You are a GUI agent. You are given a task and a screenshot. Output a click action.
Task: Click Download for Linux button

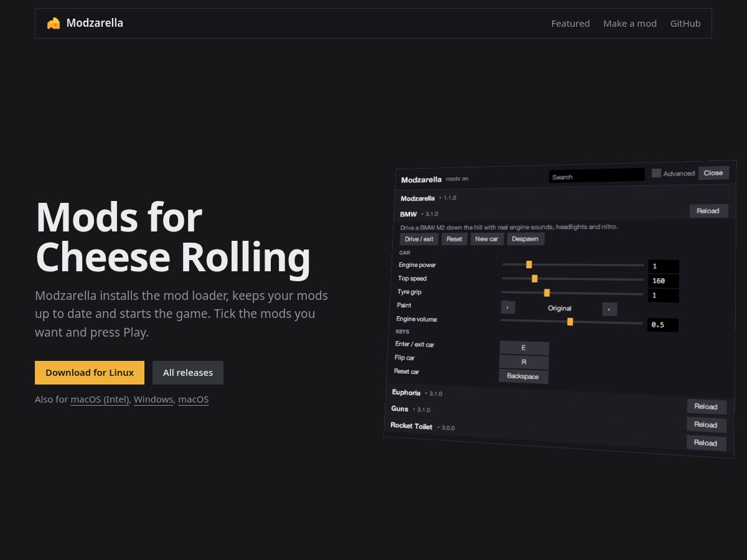coord(90,373)
